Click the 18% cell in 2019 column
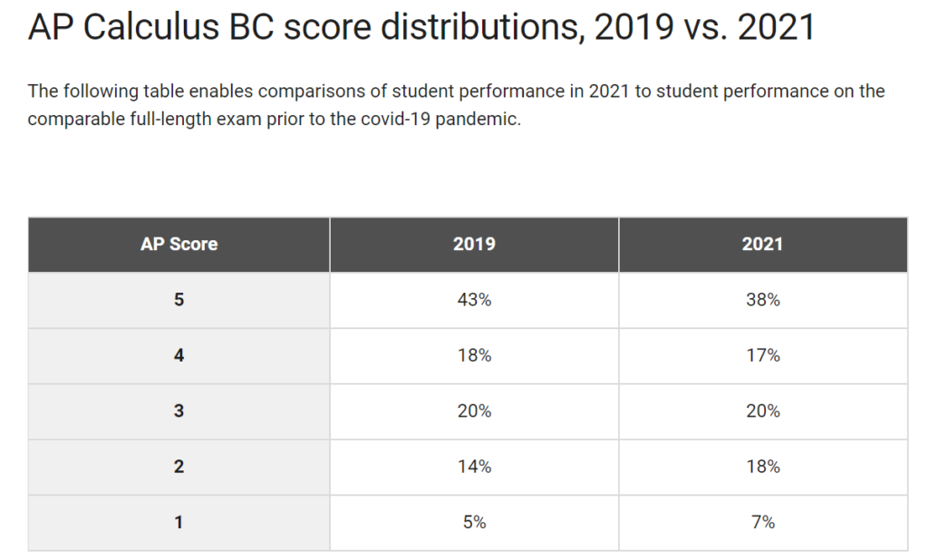Image resolution: width=928 pixels, height=560 pixels. (x=474, y=355)
